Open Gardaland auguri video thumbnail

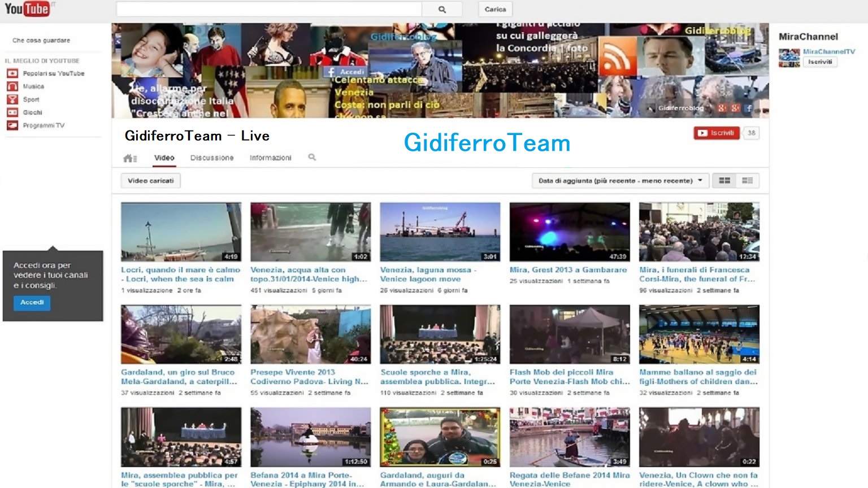(440, 437)
